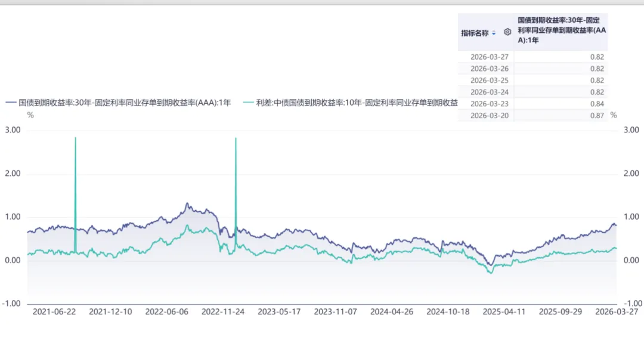
Task: Click the 国债到期收益率:30年 table column header
Action: pyautogui.click(x=562, y=30)
